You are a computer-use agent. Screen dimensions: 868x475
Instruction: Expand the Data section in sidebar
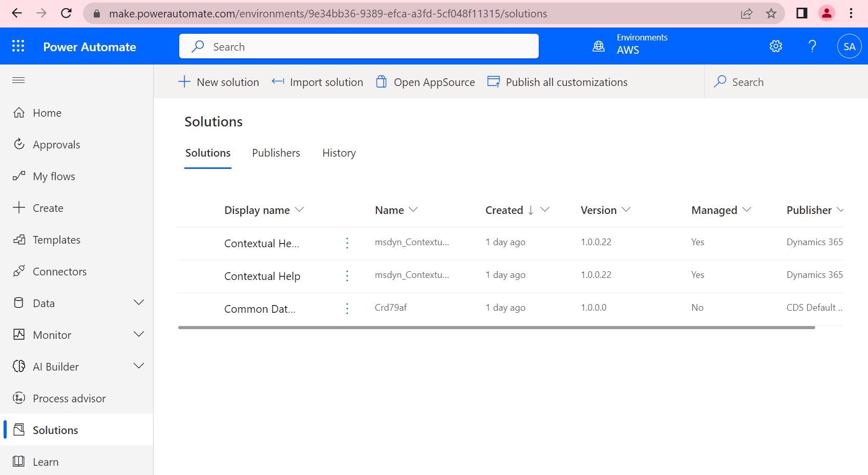click(x=139, y=302)
